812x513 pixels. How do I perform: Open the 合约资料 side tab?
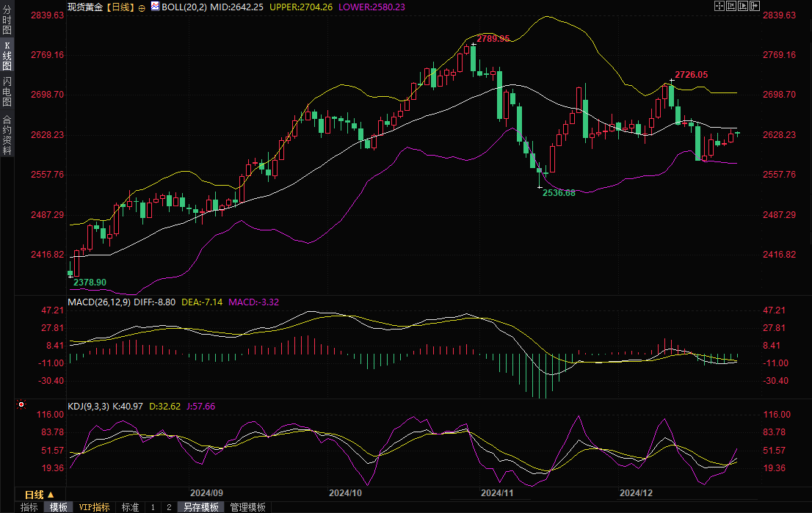click(x=7, y=134)
